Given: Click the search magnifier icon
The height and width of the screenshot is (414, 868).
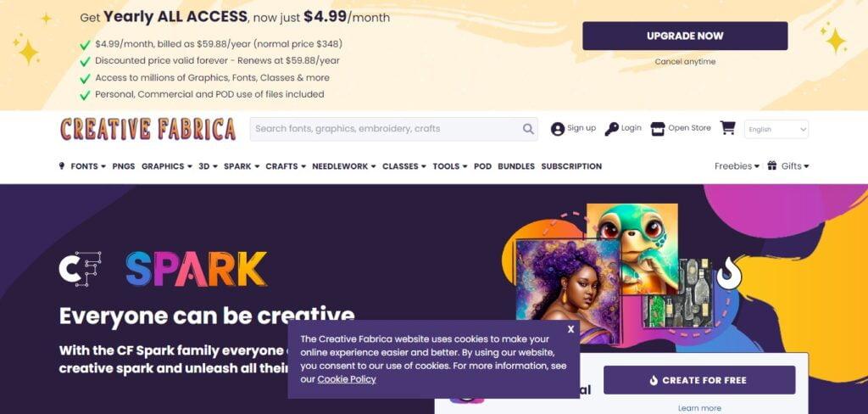Looking at the screenshot, I should 528,129.
